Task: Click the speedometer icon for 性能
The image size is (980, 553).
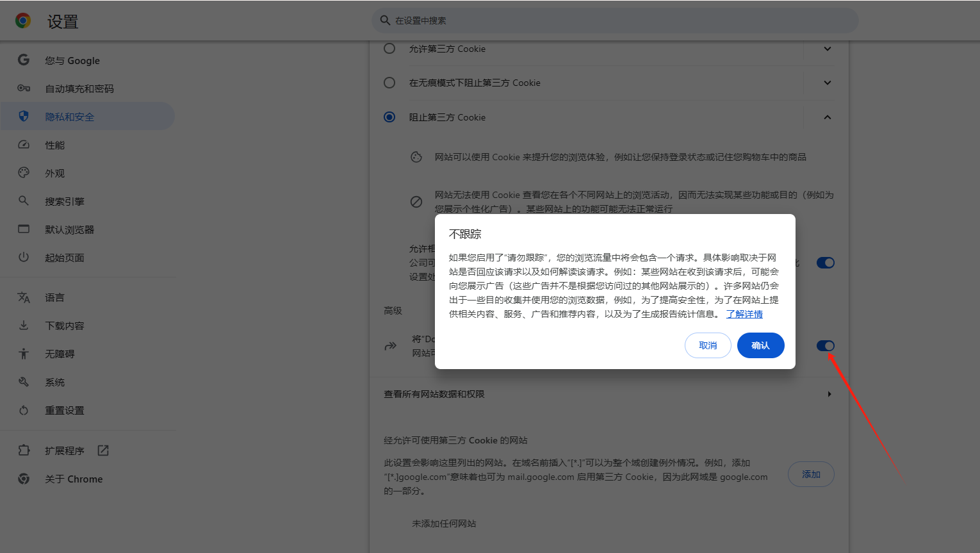Action: 24,144
